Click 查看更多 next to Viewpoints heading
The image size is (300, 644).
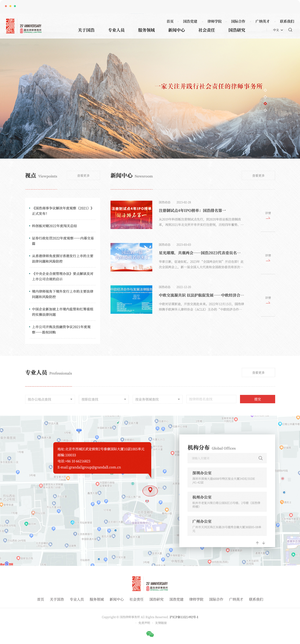click(x=83, y=176)
